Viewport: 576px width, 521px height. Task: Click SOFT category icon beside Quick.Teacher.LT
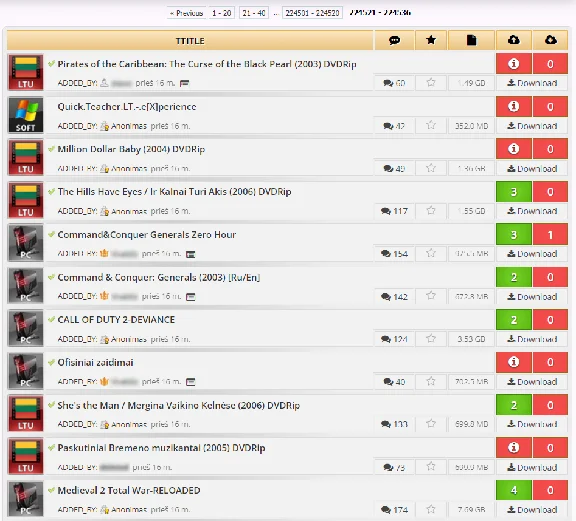click(25, 115)
